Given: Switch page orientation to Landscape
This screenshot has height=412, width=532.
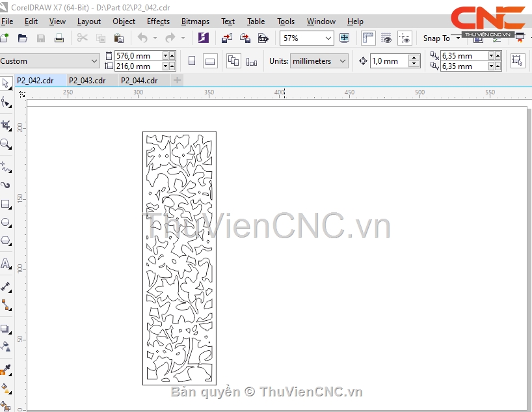Looking at the screenshot, I should (210, 61).
